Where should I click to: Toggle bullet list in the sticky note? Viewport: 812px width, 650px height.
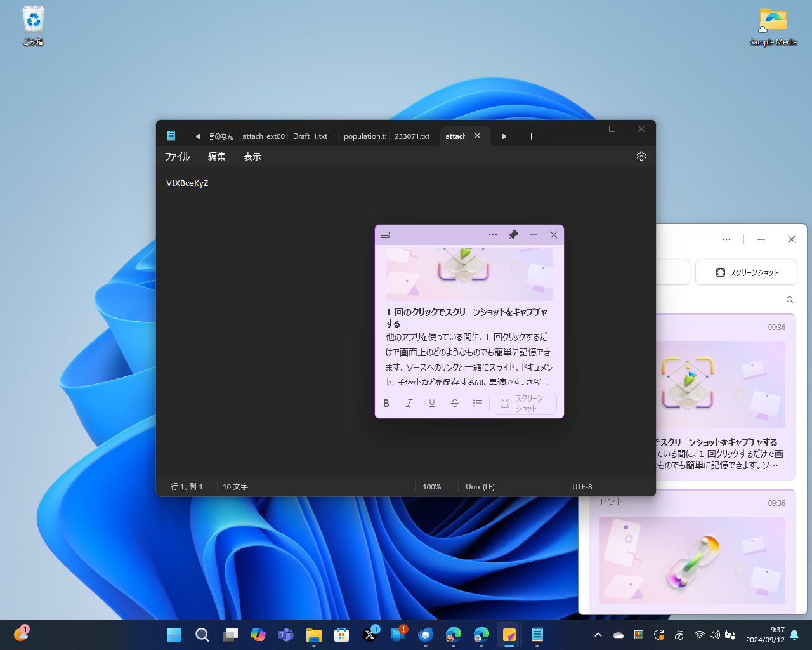(x=478, y=403)
